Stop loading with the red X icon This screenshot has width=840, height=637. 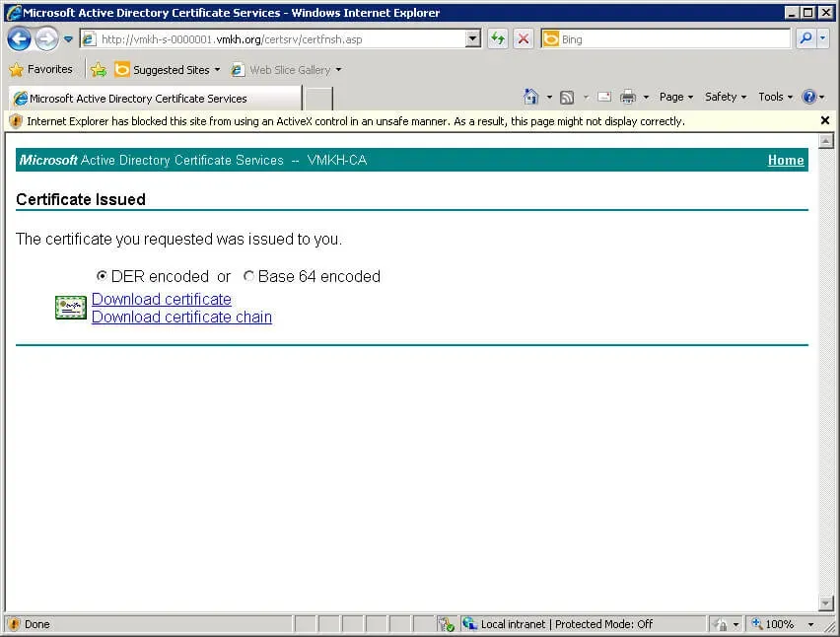pos(524,39)
